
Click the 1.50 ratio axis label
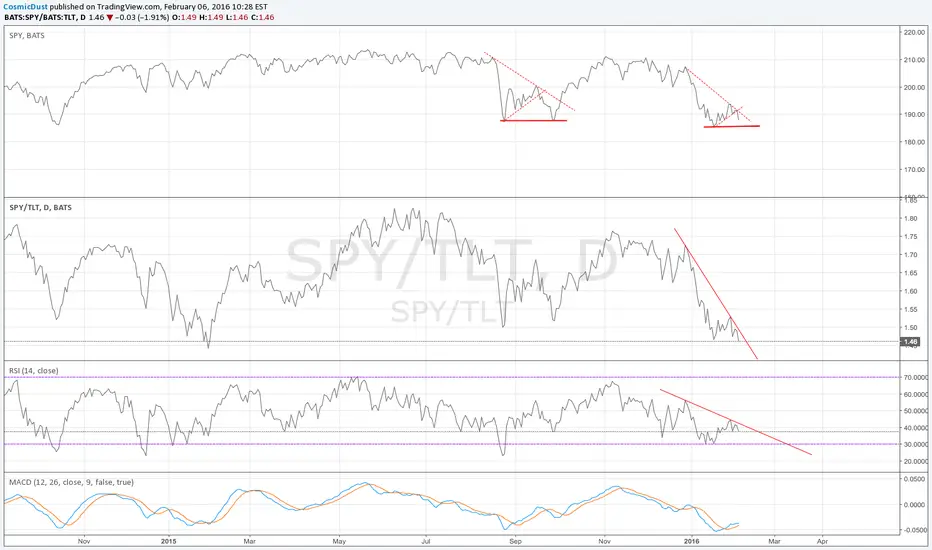pos(911,328)
